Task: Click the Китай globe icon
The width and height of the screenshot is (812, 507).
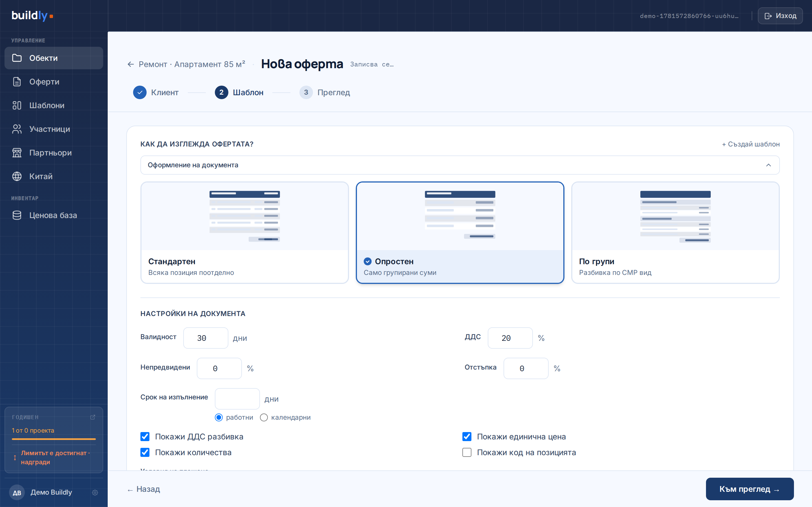Action: [17, 176]
